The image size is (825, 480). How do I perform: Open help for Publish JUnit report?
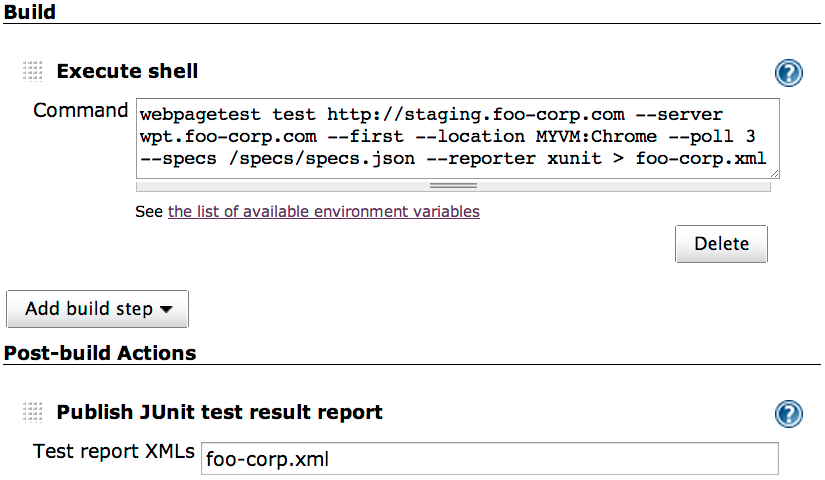click(788, 414)
